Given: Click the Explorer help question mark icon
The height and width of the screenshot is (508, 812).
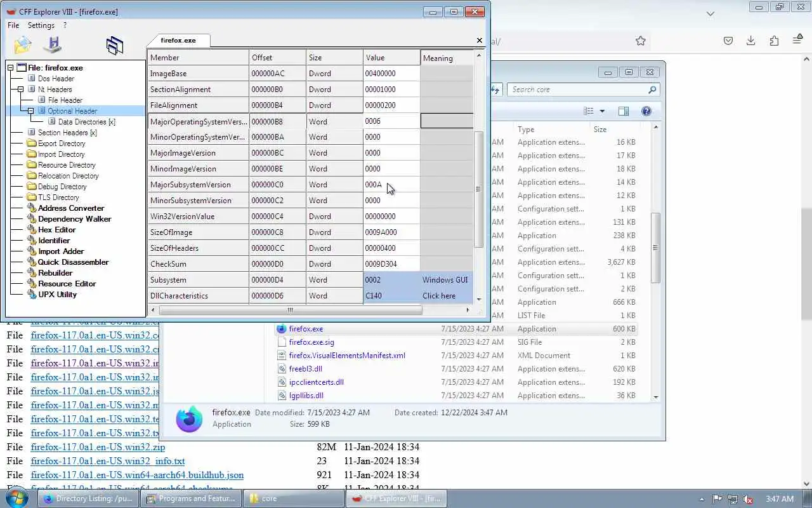Looking at the screenshot, I should [646, 112].
